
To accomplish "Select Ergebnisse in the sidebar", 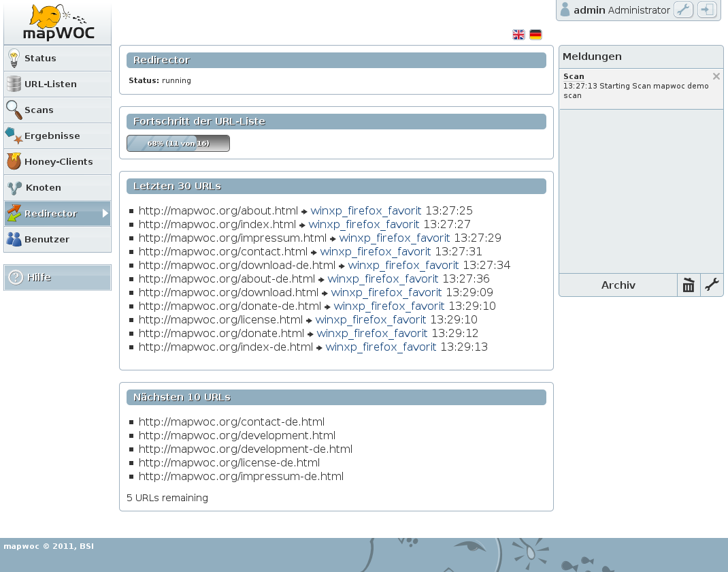I will [58, 136].
